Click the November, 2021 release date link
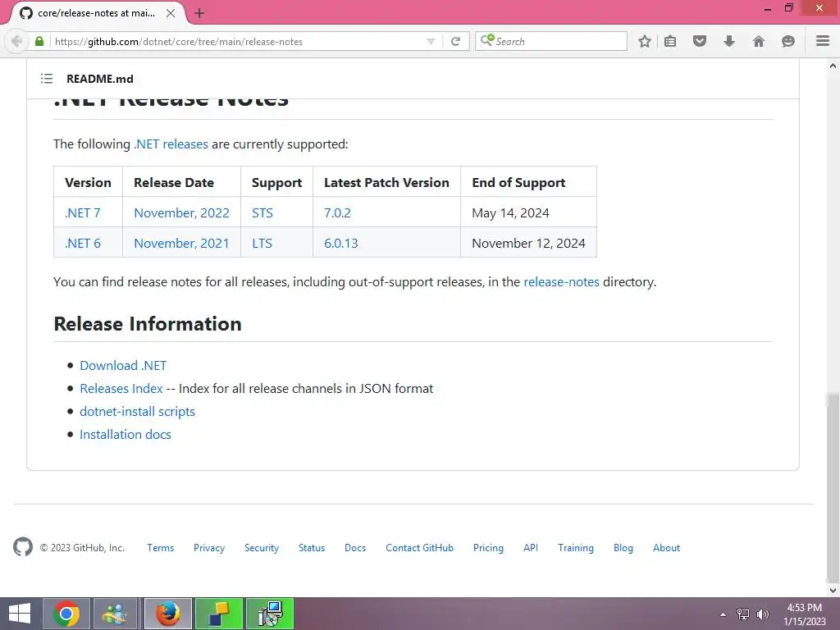Screen dimensions: 840x630 (181, 243)
